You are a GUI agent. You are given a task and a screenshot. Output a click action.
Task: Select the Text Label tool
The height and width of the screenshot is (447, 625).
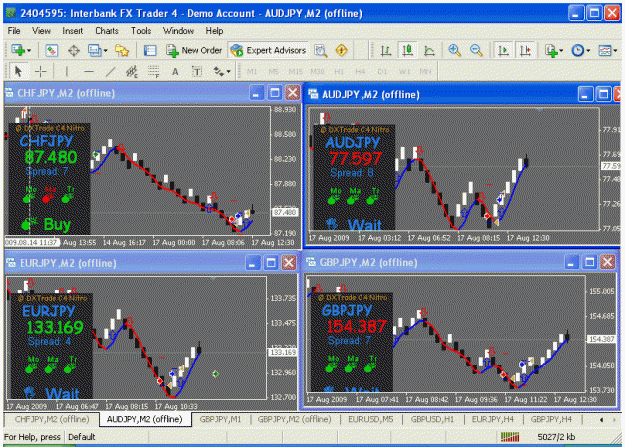(197, 72)
